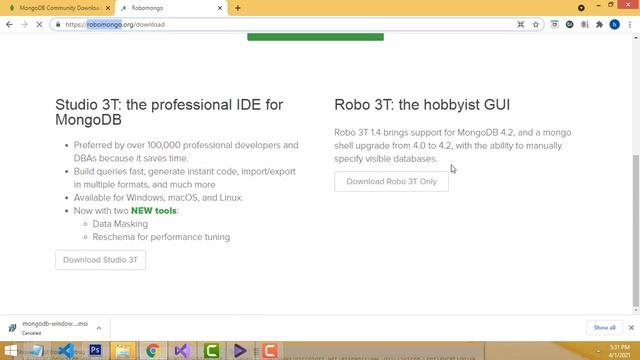This screenshot has height=360, width=640.
Task: Switch to Chrome in the taskbar
Action: pyautogui.click(x=153, y=351)
